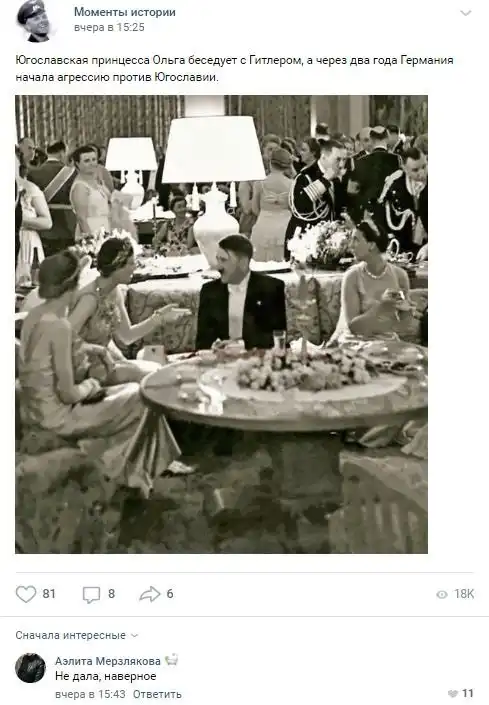Image resolution: width=489 pixels, height=705 pixels.
Task: Open comments via the speech bubble icon
Action: coord(91,594)
